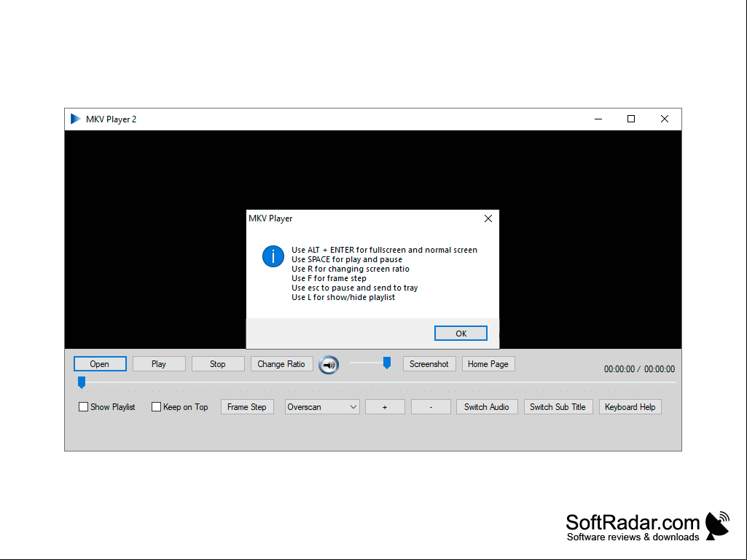Click Change Ratio button

coord(281,364)
